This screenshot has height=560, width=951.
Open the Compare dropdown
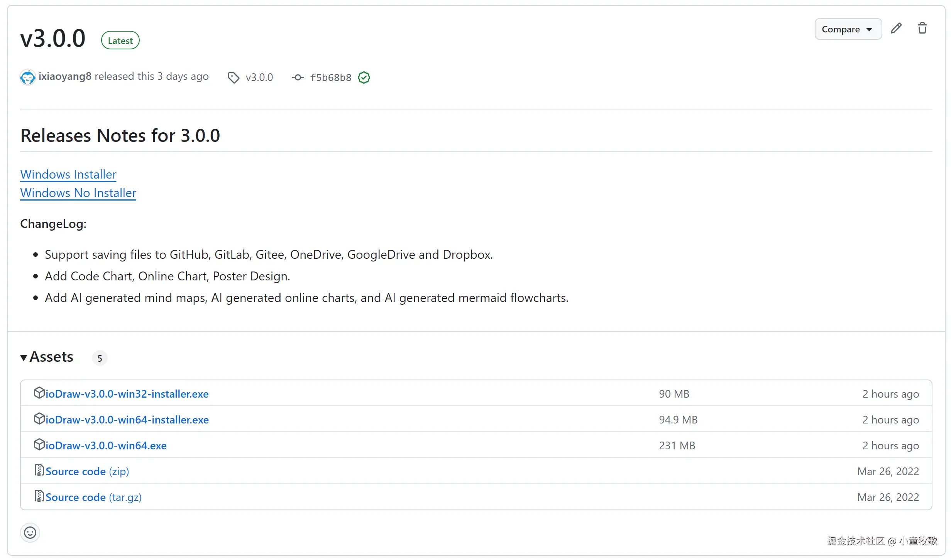click(848, 29)
